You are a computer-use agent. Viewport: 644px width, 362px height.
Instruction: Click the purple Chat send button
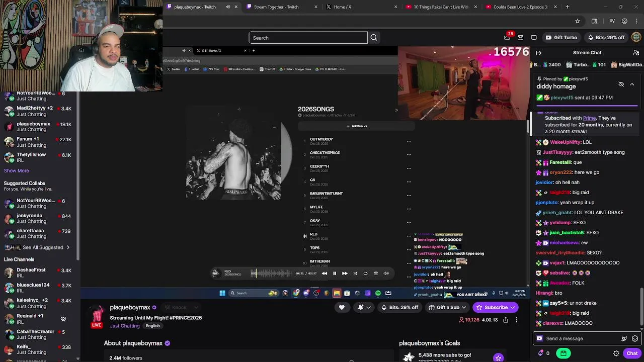coord(632,353)
